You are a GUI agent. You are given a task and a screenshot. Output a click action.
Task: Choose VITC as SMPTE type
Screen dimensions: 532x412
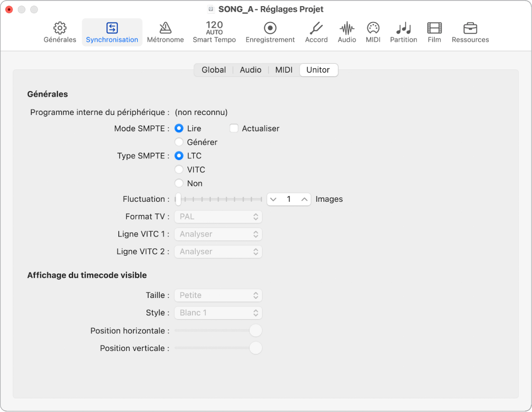click(179, 169)
